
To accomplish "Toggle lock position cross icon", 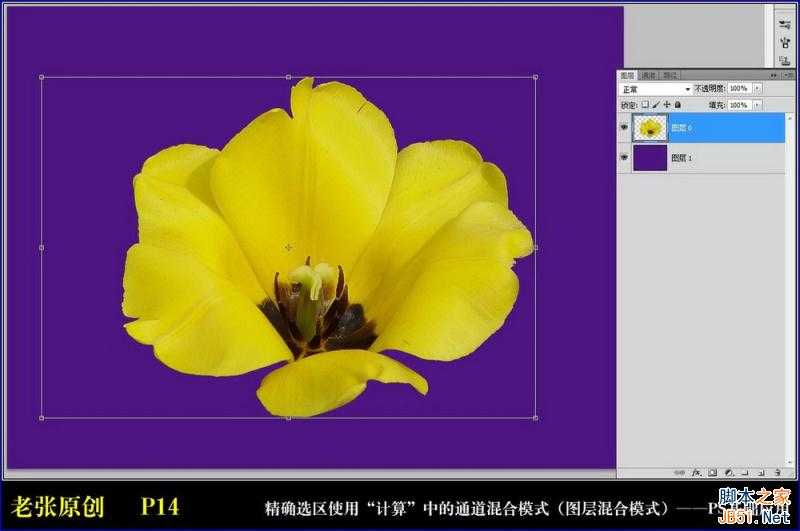I will tap(667, 105).
